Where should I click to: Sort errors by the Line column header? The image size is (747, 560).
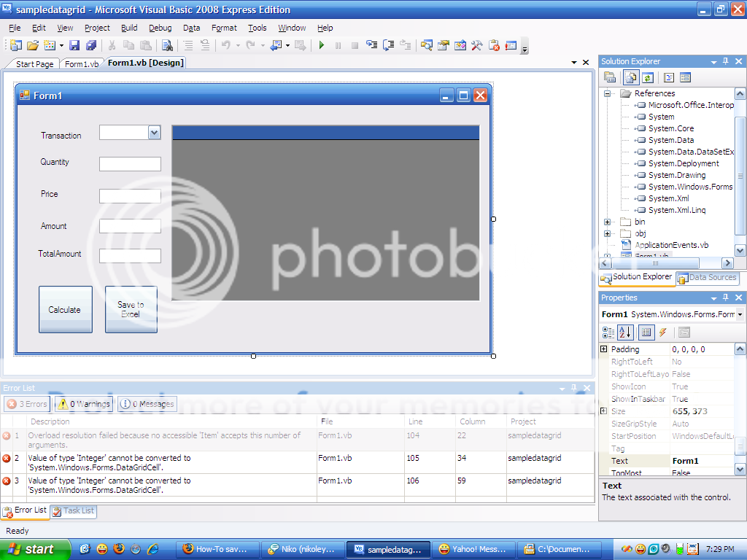pos(430,421)
